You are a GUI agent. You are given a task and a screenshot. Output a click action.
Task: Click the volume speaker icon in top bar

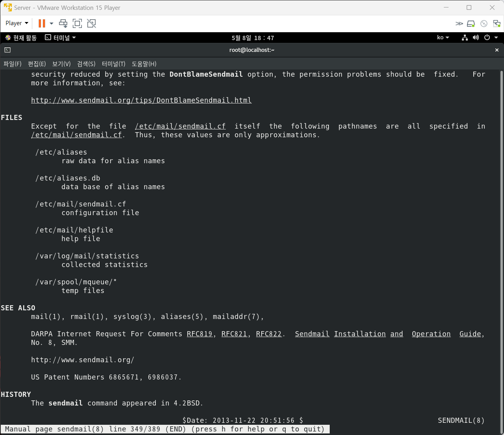tap(476, 38)
